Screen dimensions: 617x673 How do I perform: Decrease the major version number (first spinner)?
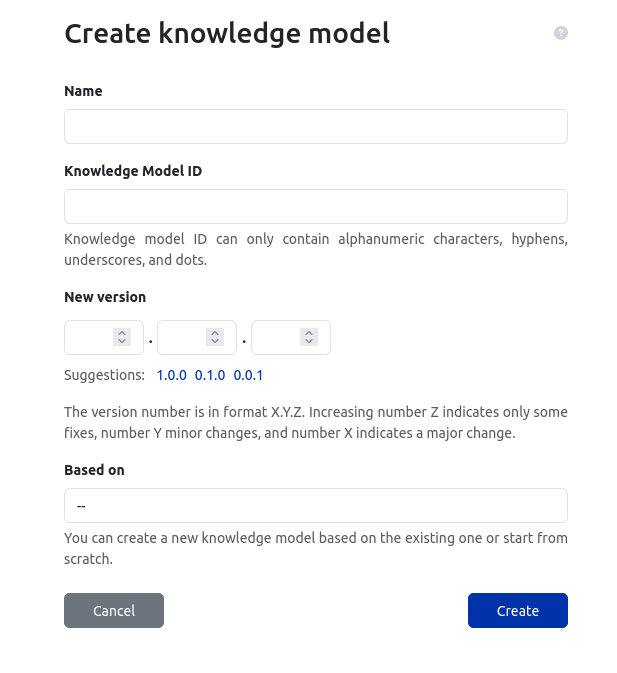tap(122, 342)
